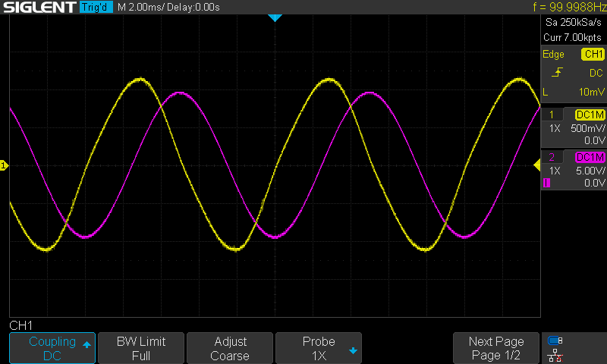Click the blue trigger position marker
The height and width of the screenshot is (364, 607).
275,17
